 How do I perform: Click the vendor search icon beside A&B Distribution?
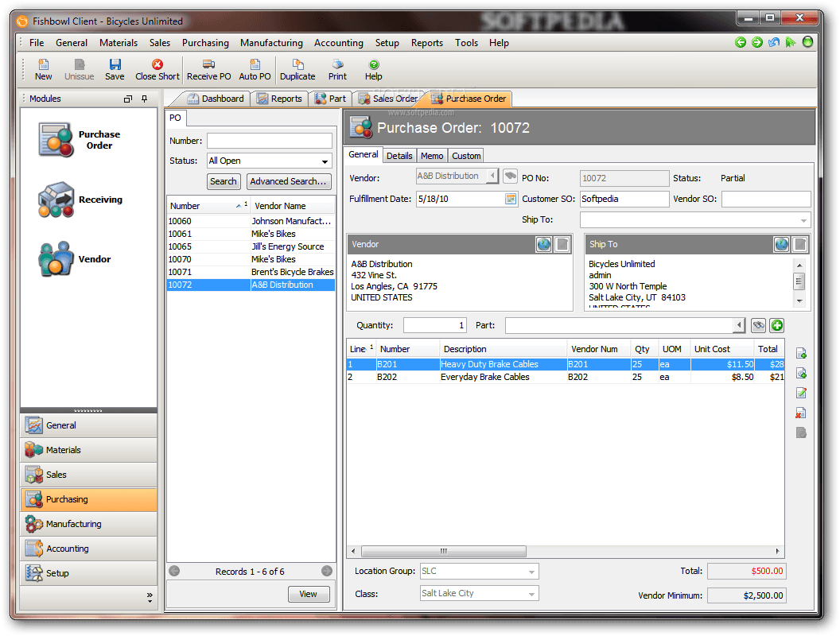pyautogui.click(x=510, y=176)
